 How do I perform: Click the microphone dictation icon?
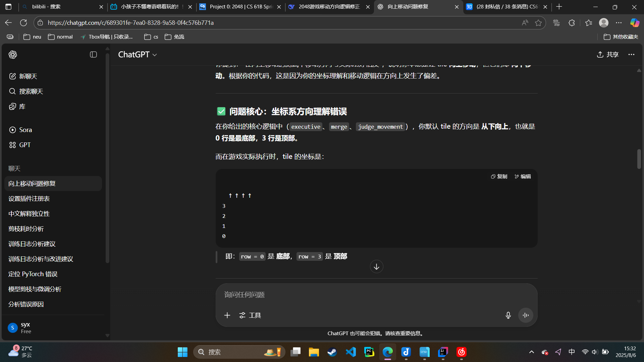(x=508, y=315)
